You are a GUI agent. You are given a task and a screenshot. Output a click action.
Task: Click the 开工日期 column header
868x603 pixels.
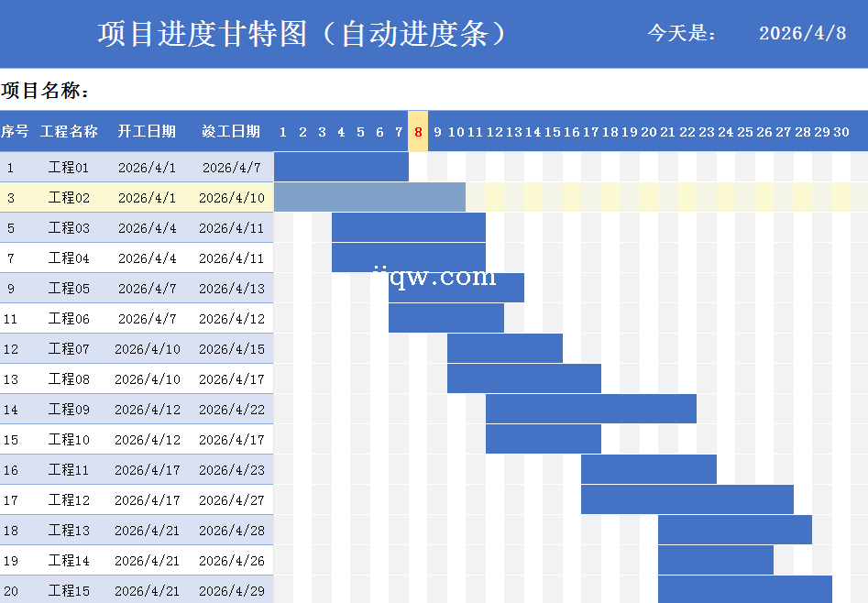[147, 132]
